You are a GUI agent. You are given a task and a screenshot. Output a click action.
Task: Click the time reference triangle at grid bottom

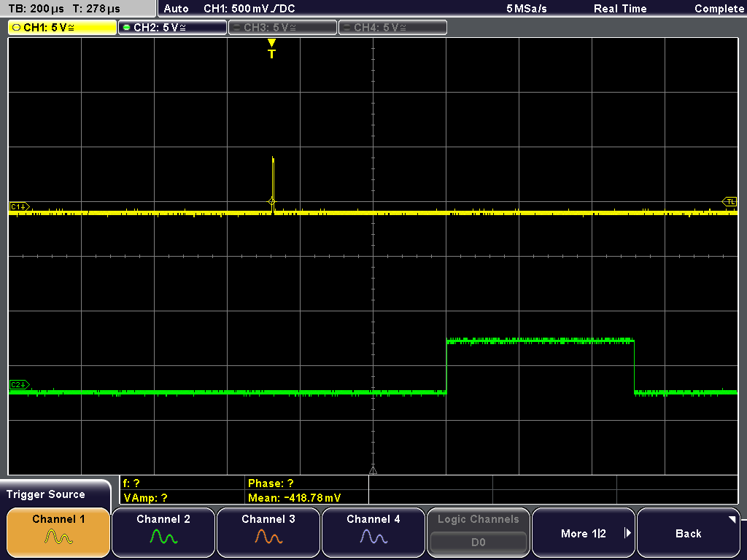click(373, 470)
